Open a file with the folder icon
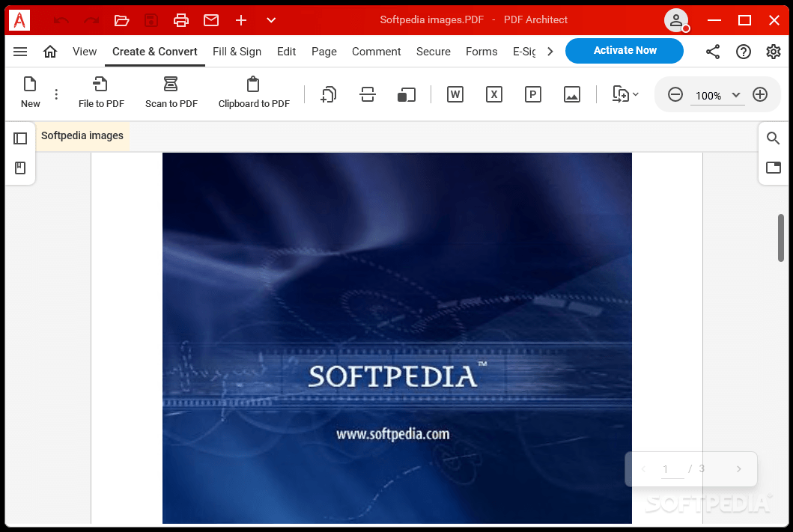Viewport: 793px width, 532px height. pos(121,20)
